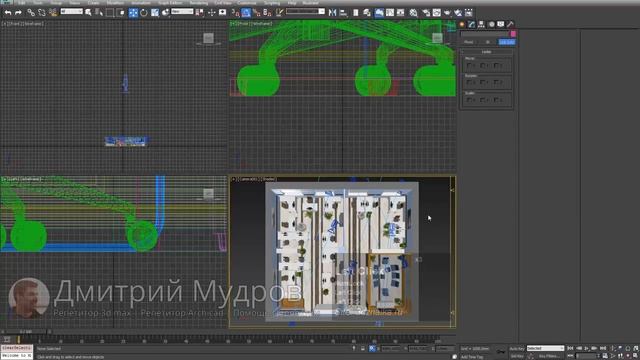Click the Set Key button
Screen dimensions: 640x360
pyautogui.click(x=517, y=356)
